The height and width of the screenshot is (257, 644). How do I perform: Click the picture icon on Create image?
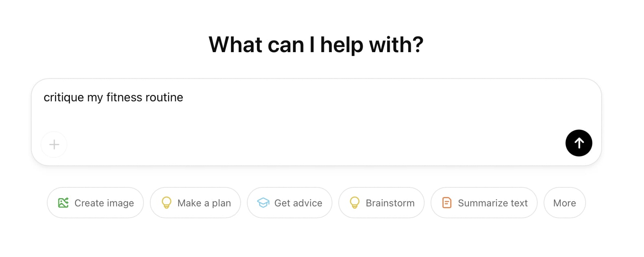[63, 203]
